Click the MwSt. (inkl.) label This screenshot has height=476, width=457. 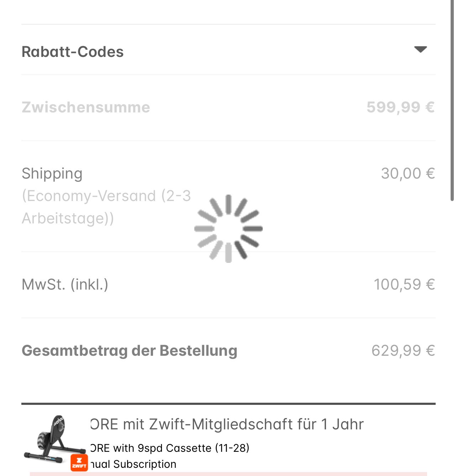pyautogui.click(x=65, y=285)
